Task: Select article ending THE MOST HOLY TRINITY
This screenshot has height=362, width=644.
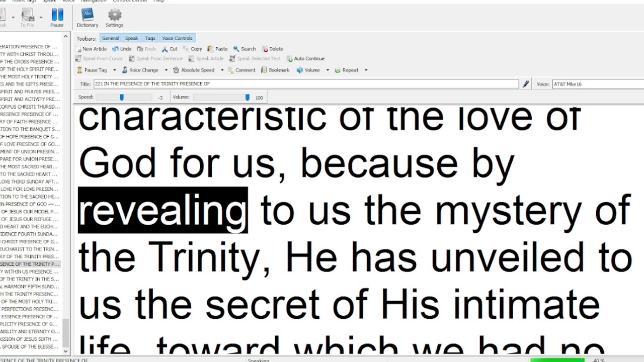Action: (30, 76)
